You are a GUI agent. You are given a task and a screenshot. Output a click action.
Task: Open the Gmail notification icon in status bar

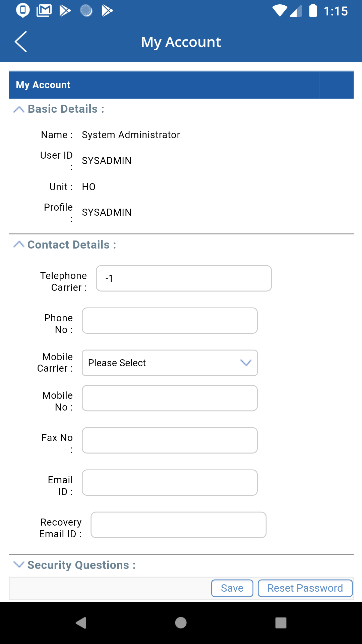(44, 11)
